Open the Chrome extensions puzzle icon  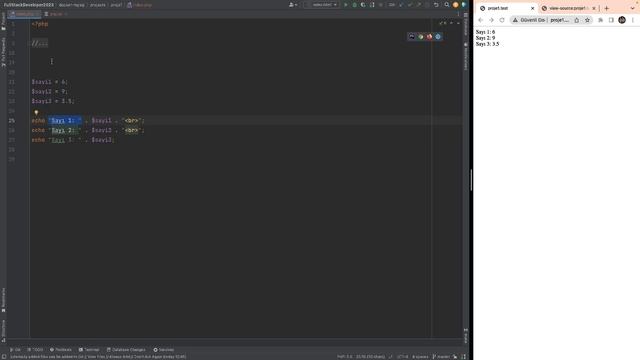click(x=600, y=20)
